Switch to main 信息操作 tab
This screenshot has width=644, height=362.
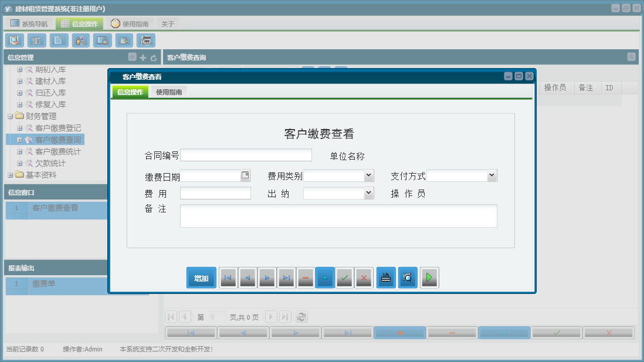(79, 24)
